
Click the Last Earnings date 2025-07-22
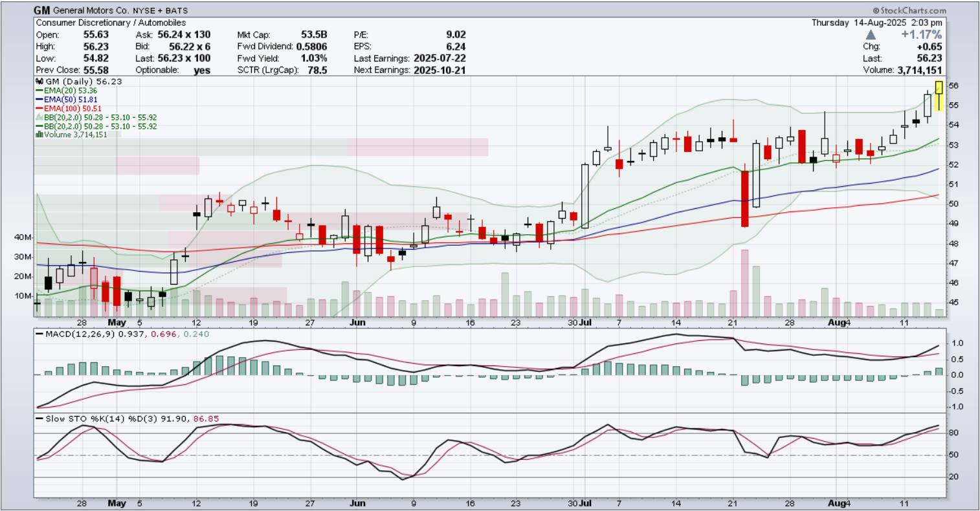(x=440, y=58)
